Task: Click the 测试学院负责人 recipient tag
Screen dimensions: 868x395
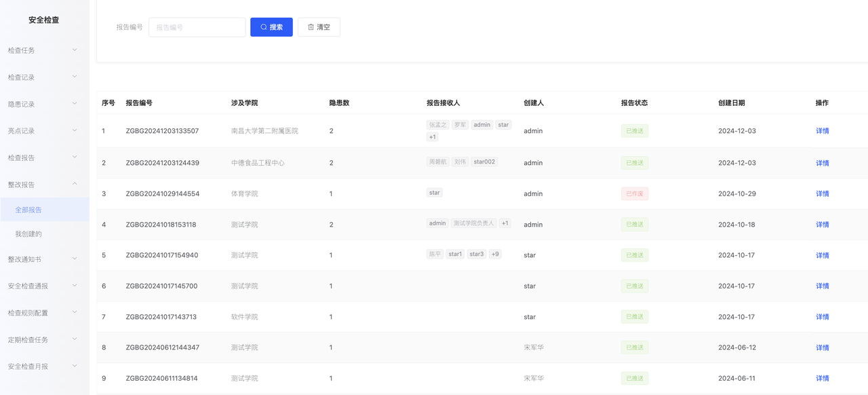Action: click(x=474, y=223)
